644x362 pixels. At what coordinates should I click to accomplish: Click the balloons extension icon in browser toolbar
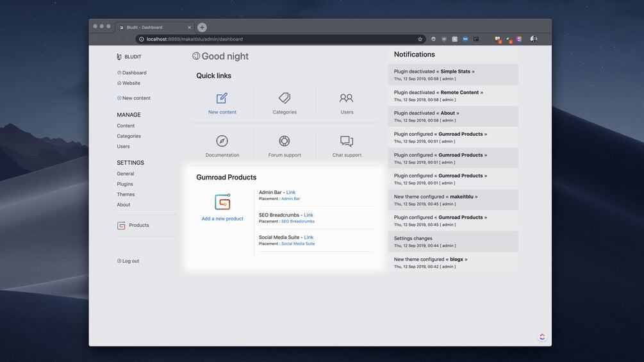tap(498, 39)
